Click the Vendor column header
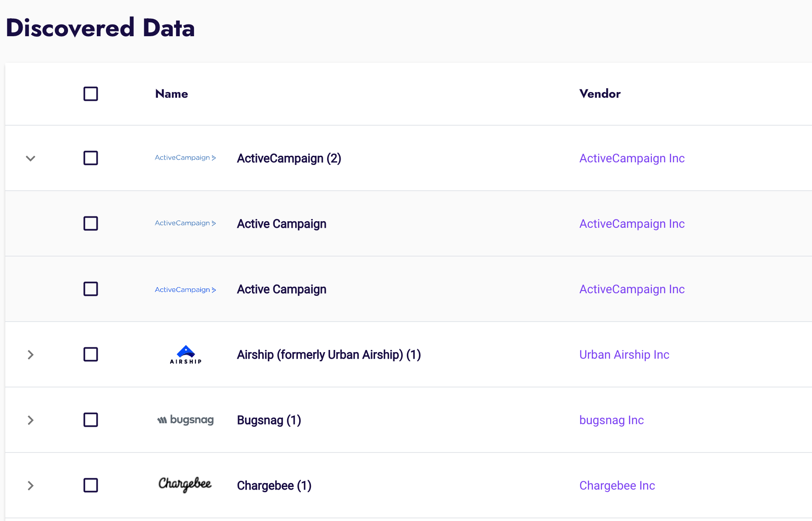Screen dimensions: 812x521 tap(600, 94)
